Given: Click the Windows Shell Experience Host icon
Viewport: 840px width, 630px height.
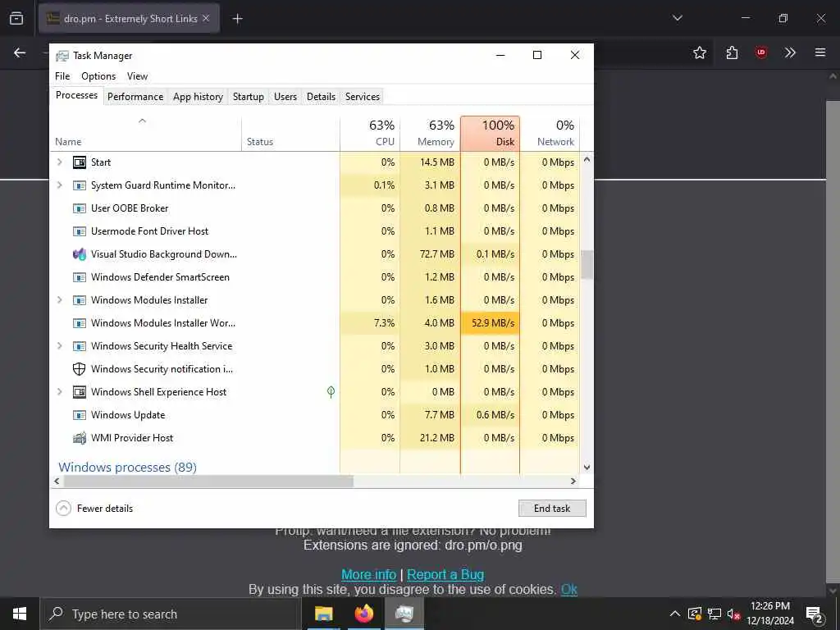Looking at the screenshot, I should tap(80, 392).
